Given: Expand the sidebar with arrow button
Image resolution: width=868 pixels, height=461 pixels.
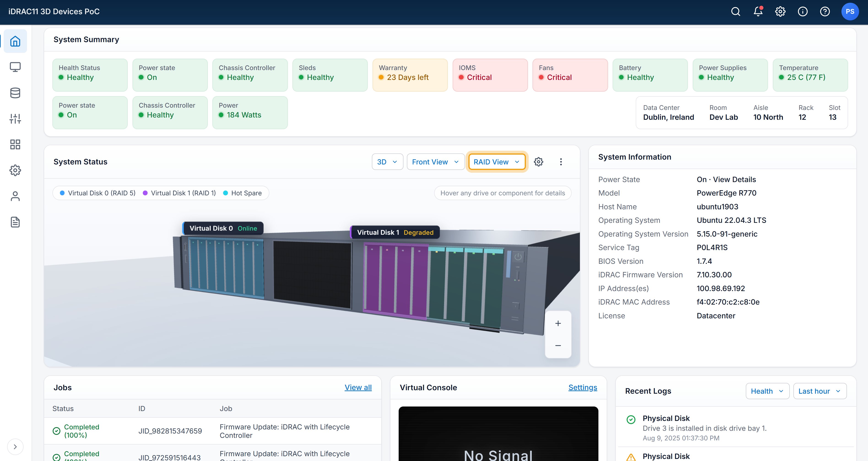Looking at the screenshot, I should pos(15,447).
